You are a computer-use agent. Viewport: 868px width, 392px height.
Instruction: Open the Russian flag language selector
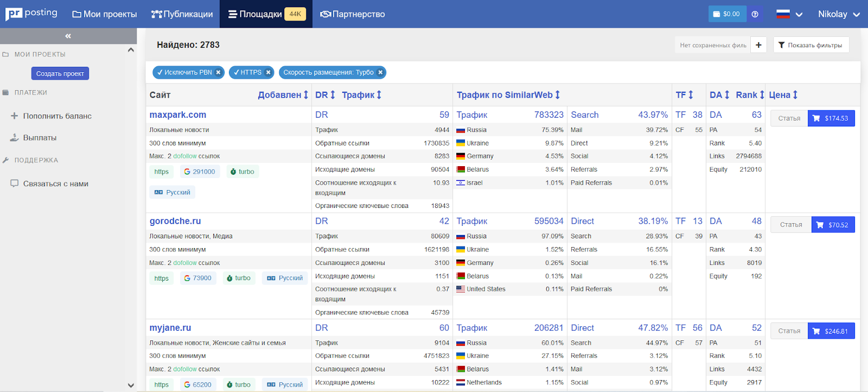point(789,14)
